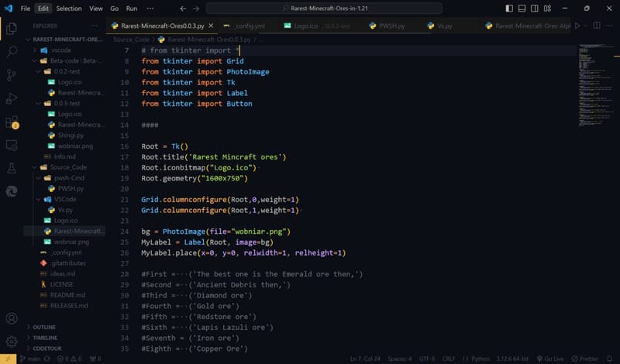Go back with the navigation arrow
This screenshot has height=364, width=620.
[x=183, y=9]
